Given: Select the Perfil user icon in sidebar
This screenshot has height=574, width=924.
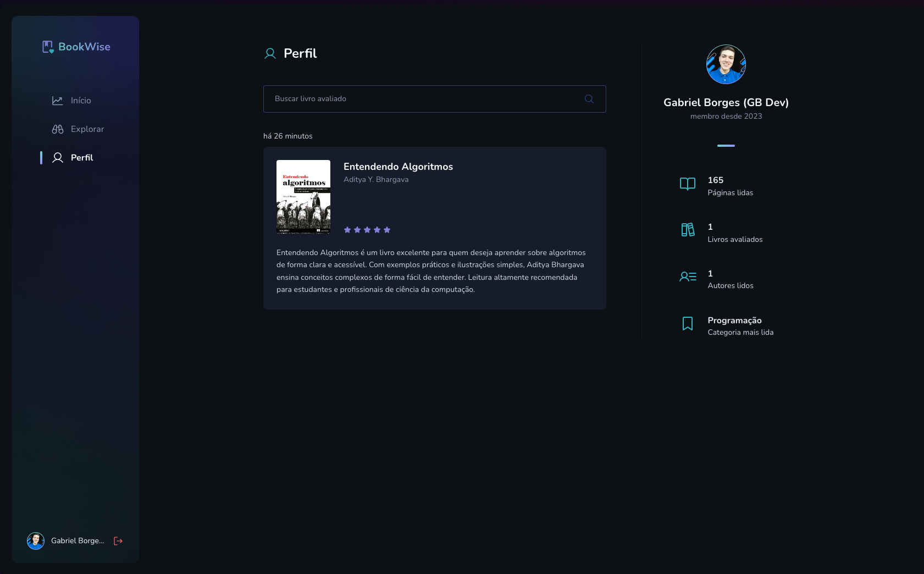Looking at the screenshot, I should 57,157.
